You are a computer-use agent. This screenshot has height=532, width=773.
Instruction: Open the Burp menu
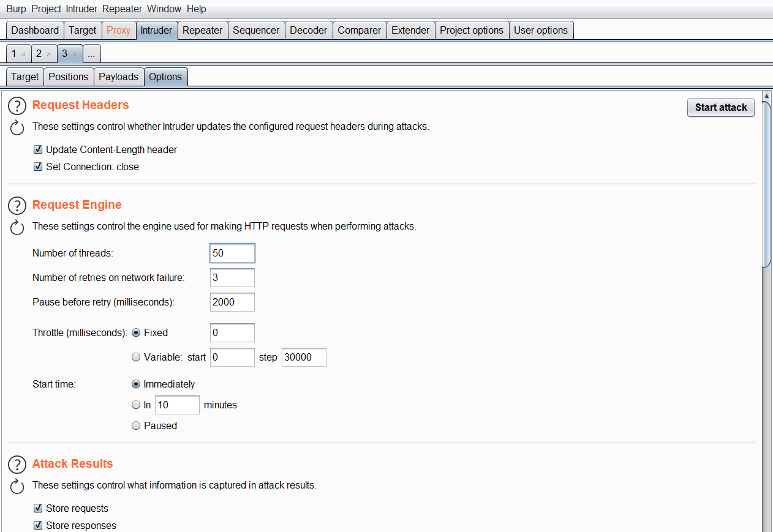16,9
